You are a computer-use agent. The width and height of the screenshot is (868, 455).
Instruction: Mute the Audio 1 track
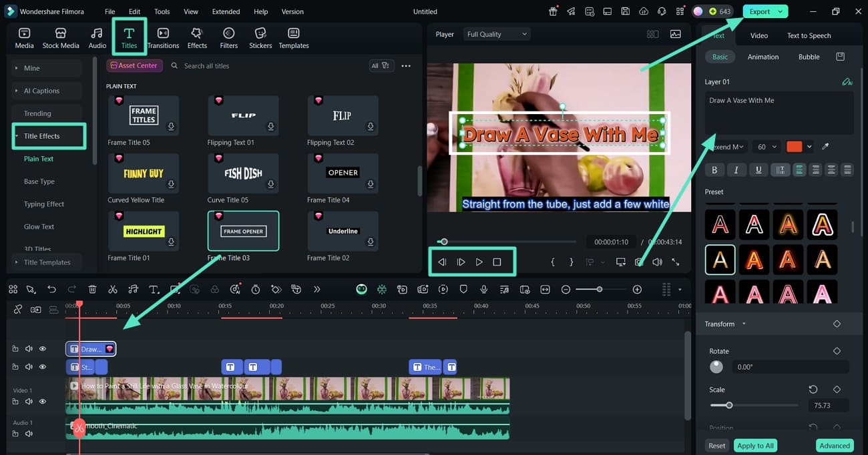point(29,434)
